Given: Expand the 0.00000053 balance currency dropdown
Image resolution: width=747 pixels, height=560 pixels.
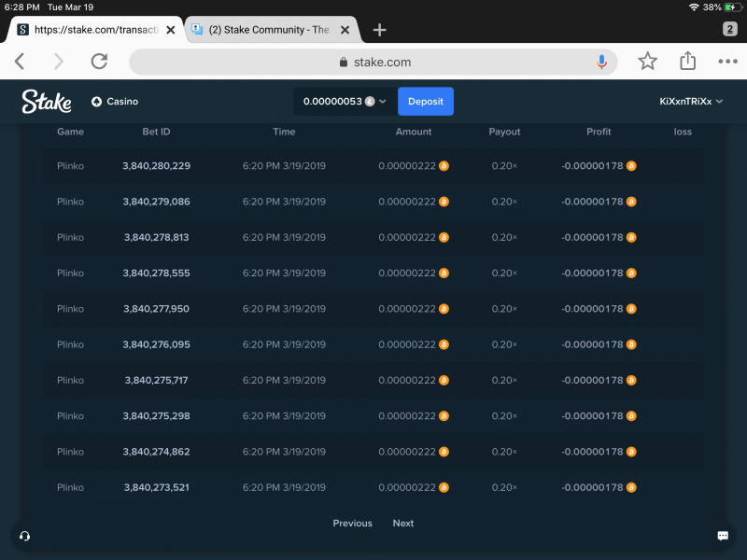Looking at the screenshot, I should click(x=345, y=102).
